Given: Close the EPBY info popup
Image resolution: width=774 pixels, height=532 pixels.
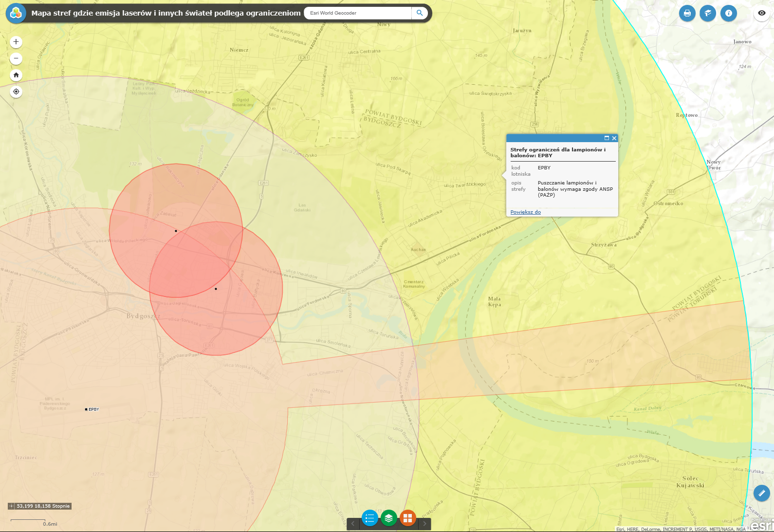Looking at the screenshot, I should coord(614,138).
